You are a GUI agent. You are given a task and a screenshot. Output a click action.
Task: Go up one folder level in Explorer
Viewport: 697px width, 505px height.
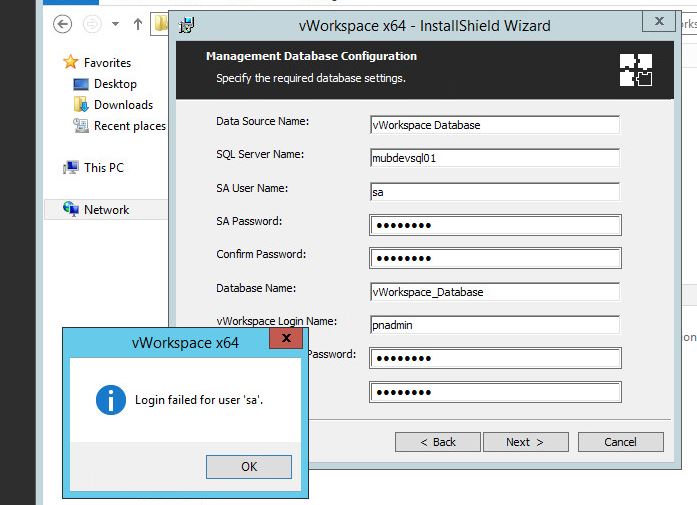[138, 24]
